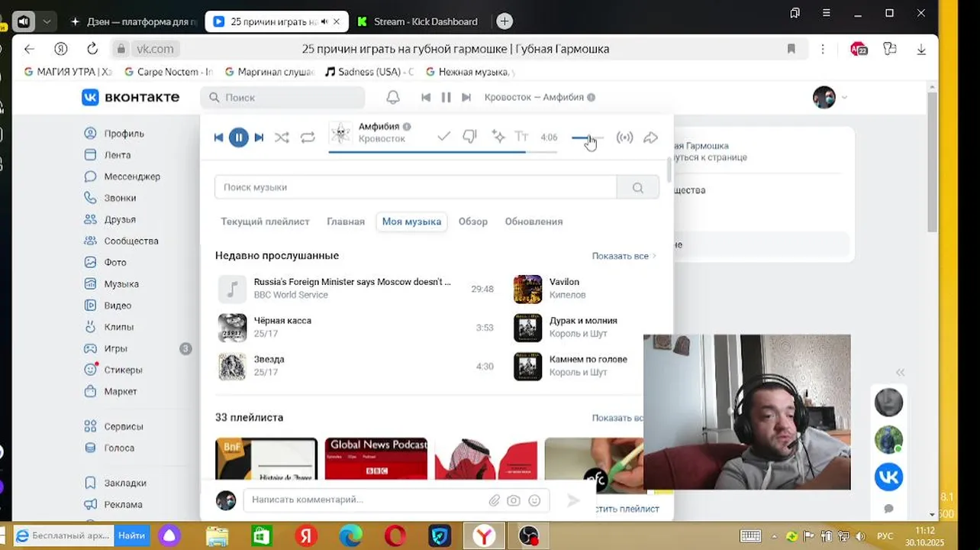980x550 pixels.
Task: Toggle broadcast music to status icon
Action: pyautogui.click(x=624, y=137)
